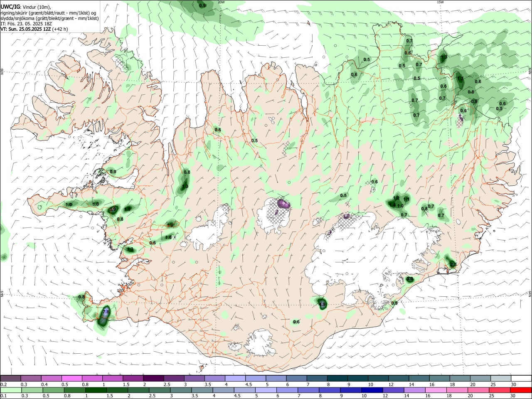
Task: Select the lower legend swatch labeled 0.5
Action: coord(53,390)
